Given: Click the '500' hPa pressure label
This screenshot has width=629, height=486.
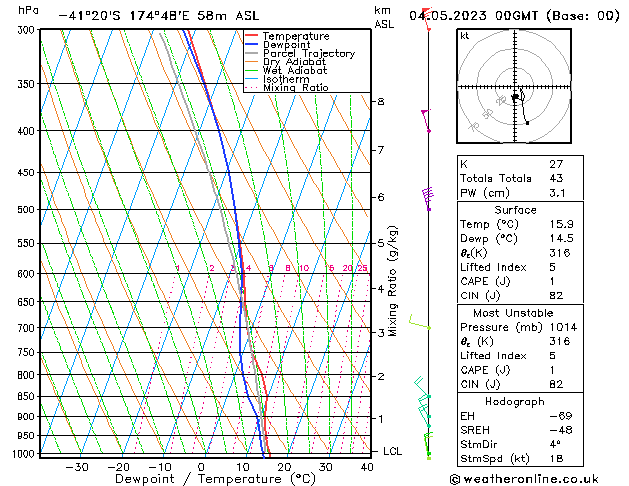Looking at the screenshot, I should click(28, 210).
